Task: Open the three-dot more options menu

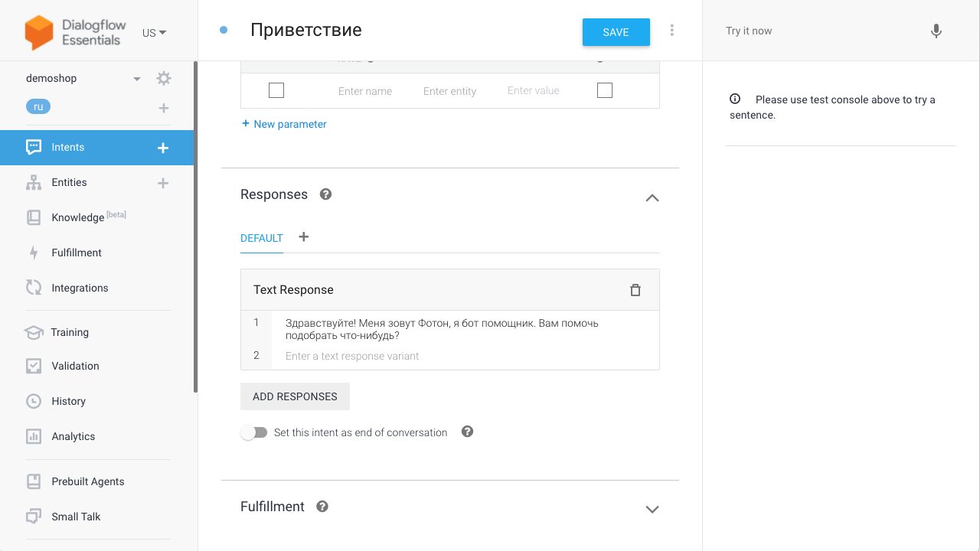Action: (671, 31)
